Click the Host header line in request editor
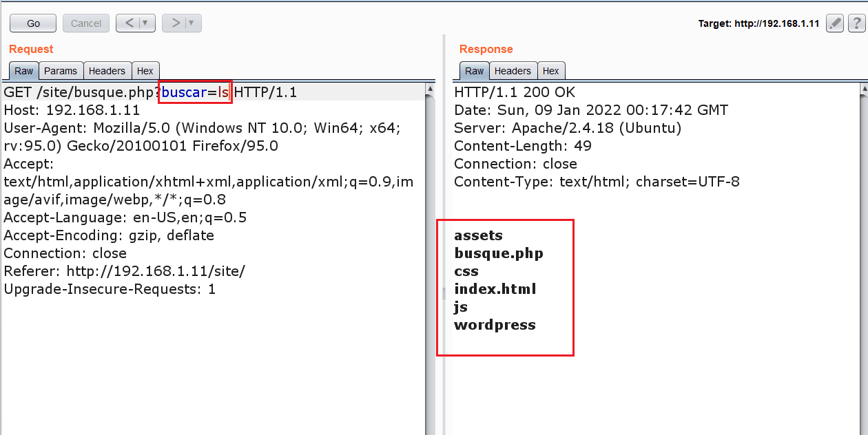The height and width of the screenshot is (435, 868). pos(72,110)
